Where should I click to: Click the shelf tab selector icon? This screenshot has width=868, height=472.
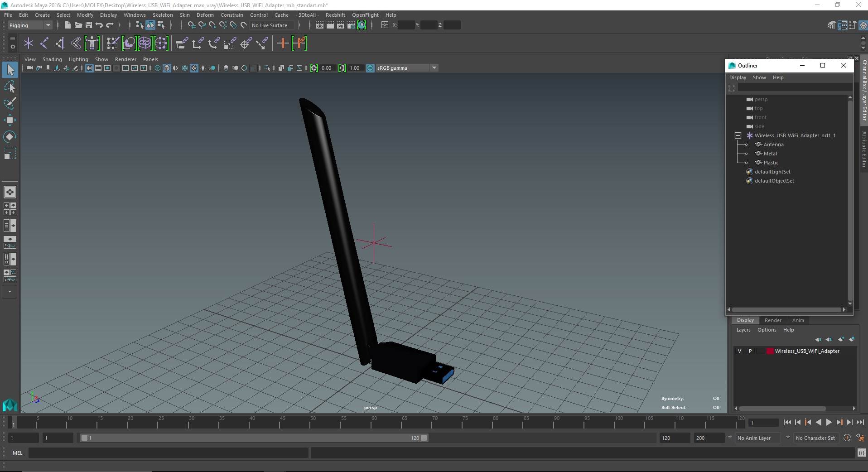pyautogui.click(x=12, y=39)
